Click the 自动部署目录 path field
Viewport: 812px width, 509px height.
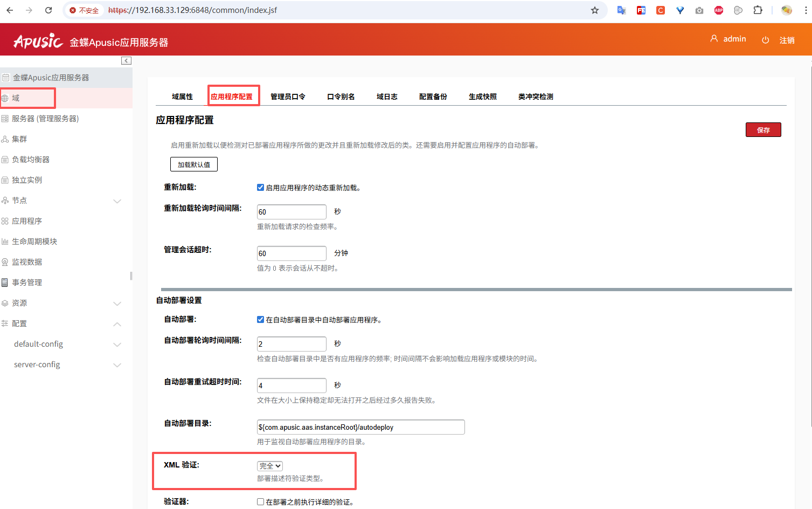coord(361,427)
